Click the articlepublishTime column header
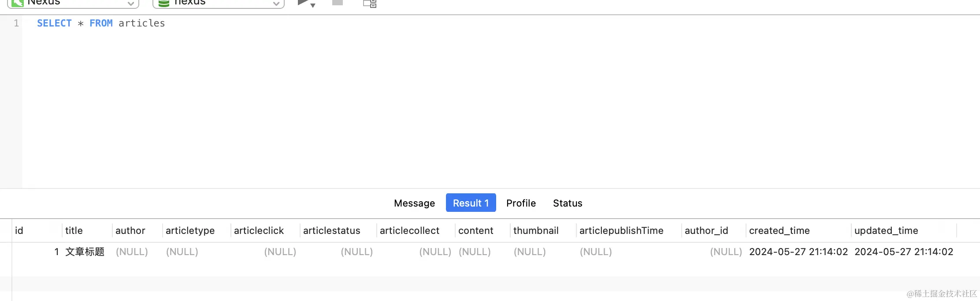The height and width of the screenshot is (301, 980). click(x=621, y=230)
